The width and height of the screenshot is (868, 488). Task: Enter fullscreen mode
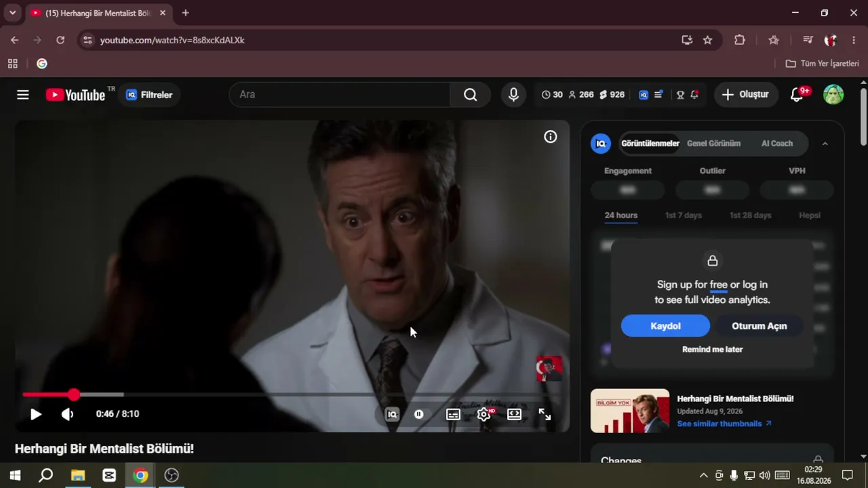tap(545, 414)
